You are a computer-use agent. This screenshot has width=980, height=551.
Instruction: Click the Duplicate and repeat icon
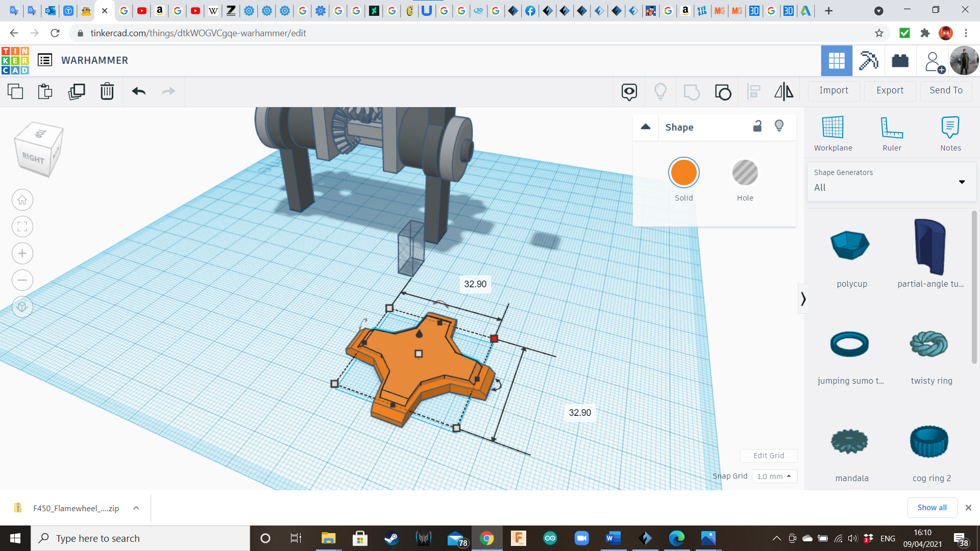click(77, 91)
